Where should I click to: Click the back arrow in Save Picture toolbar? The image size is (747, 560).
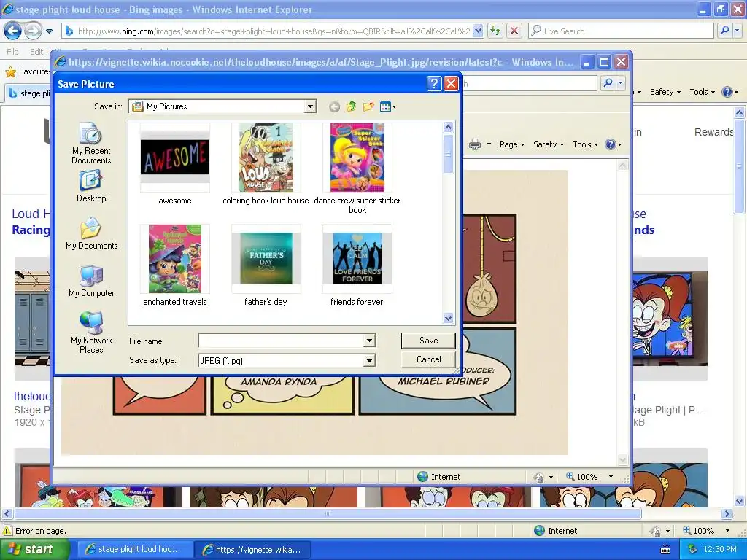(x=334, y=106)
